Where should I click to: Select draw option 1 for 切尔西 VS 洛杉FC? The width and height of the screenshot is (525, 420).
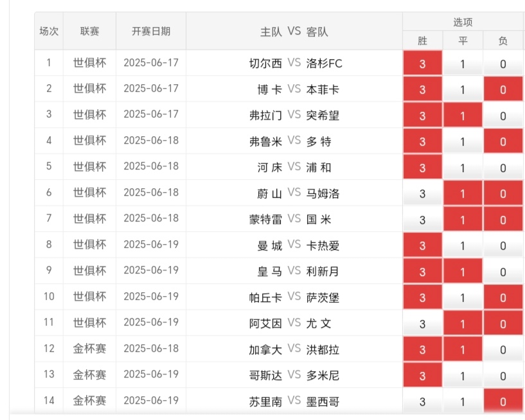pyautogui.click(x=463, y=63)
